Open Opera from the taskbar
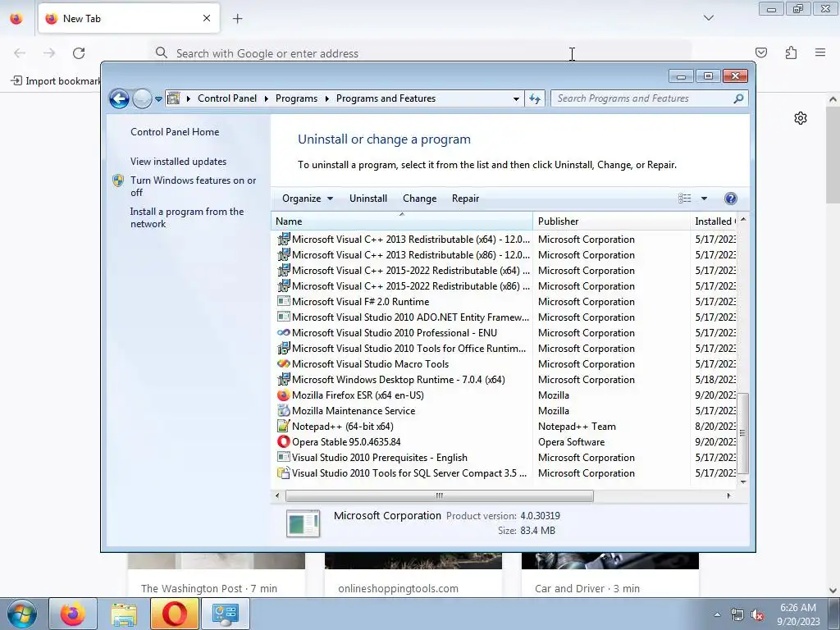This screenshot has width=840, height=630. click(175, 614)
